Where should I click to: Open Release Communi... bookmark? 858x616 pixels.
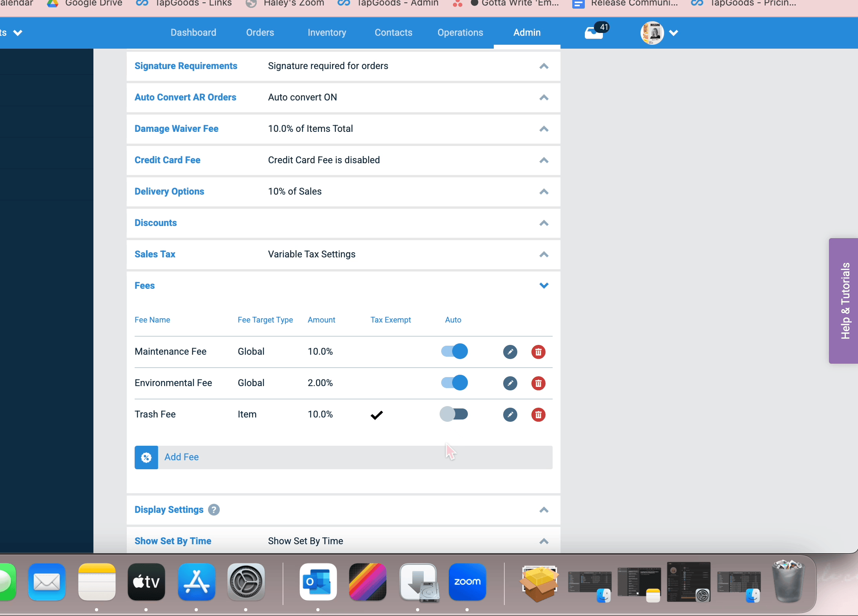[x=626, y=4]
